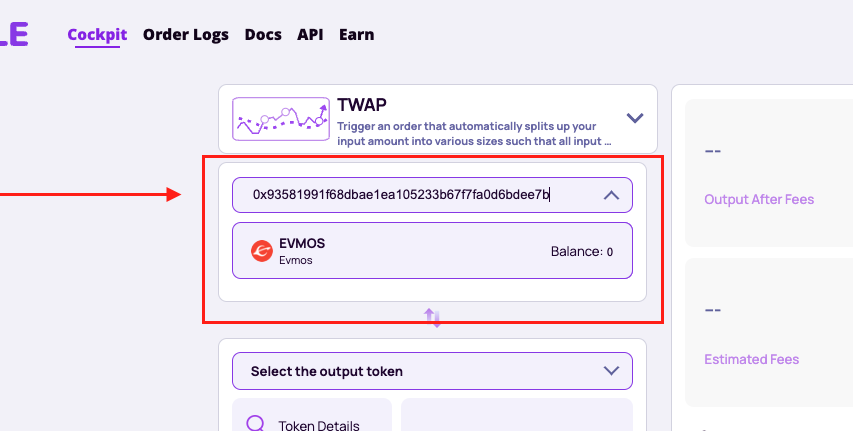This screenshot has width=853, height=431.
Task: Click the Estimated Fees label
Action: click(751, 359)
